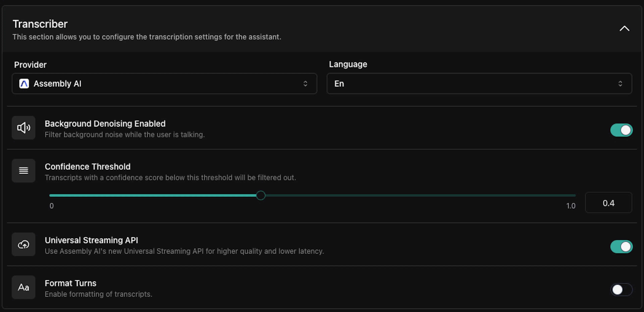Click the Assembly AI logo icon

24,84
